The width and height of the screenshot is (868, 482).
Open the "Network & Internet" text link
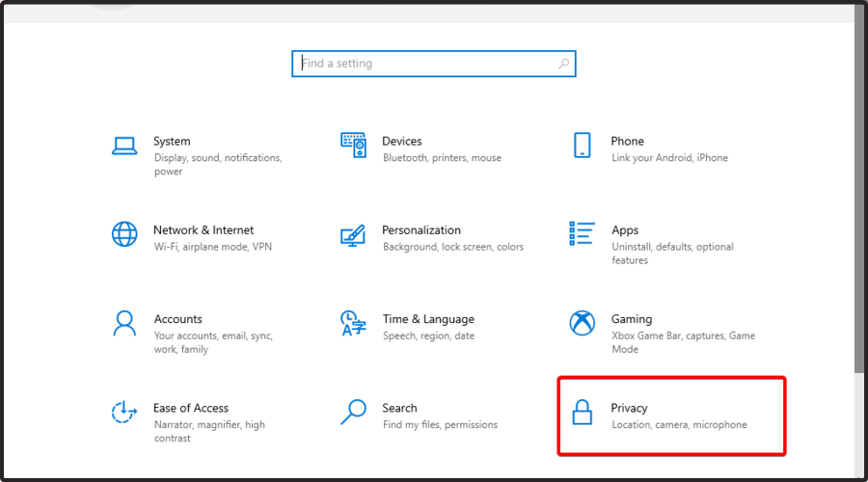pyautogui.click(x=203, y=230)
